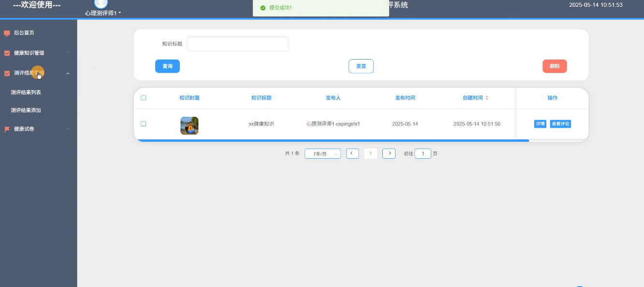Click the 重置 button
644x287 pixels.
[361, 66]
